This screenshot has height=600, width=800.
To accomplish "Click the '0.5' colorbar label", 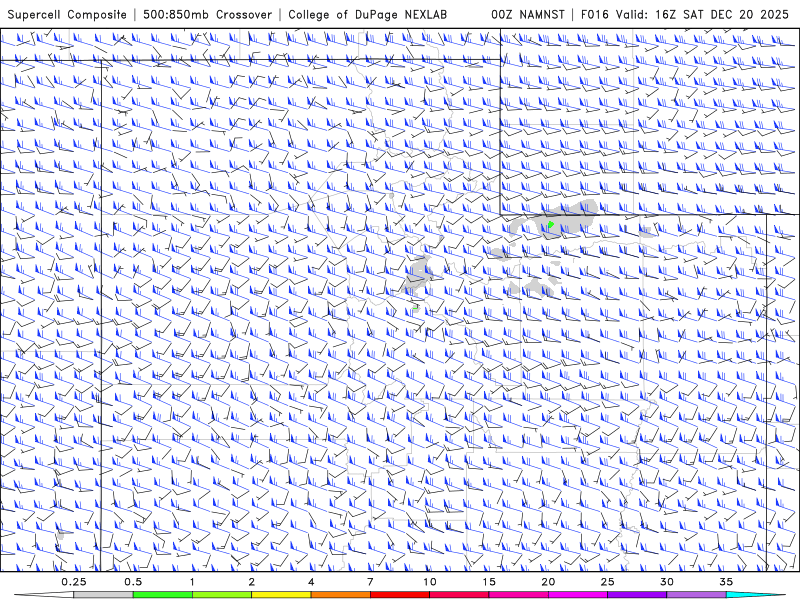I will pyautogui.click(x=133, y=582).
